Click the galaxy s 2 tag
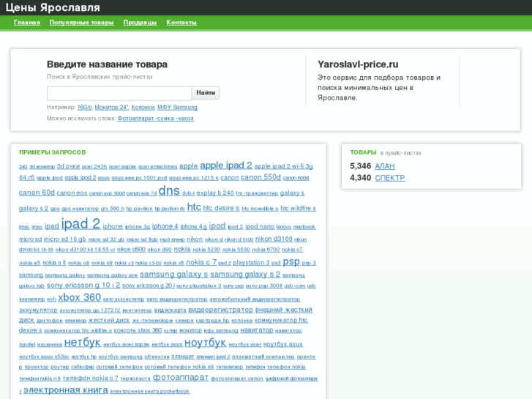532x399 pixels. [34, 208]
